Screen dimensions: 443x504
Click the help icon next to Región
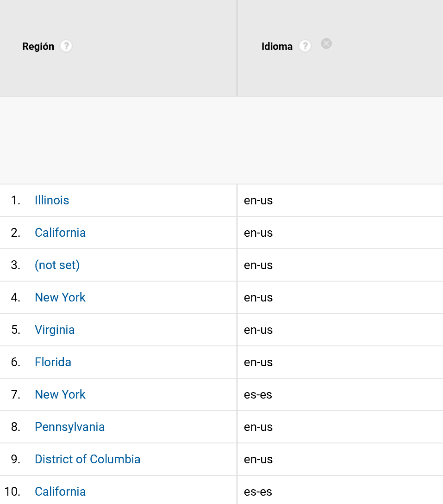[66, 46]
